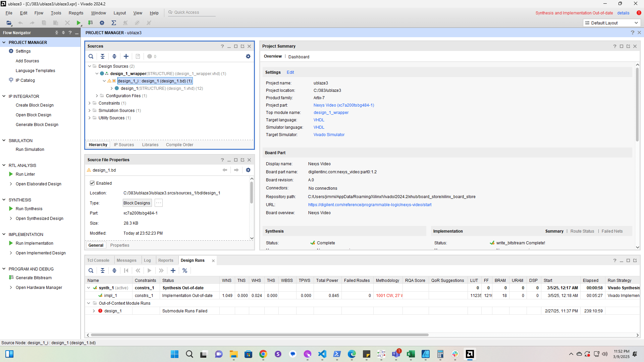The width and height of the screenshot is (644, 362).
Task: Click details link for out-of-date warning
Action: pos(623,13)
